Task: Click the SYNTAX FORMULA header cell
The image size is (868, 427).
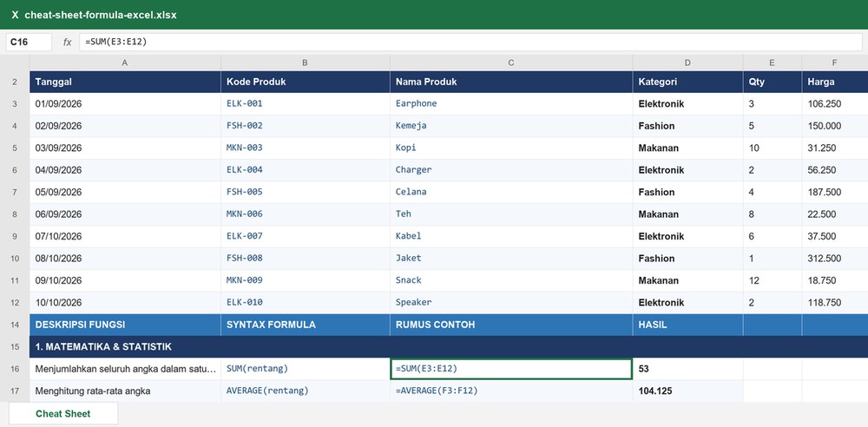Action: tap(305, 325)
